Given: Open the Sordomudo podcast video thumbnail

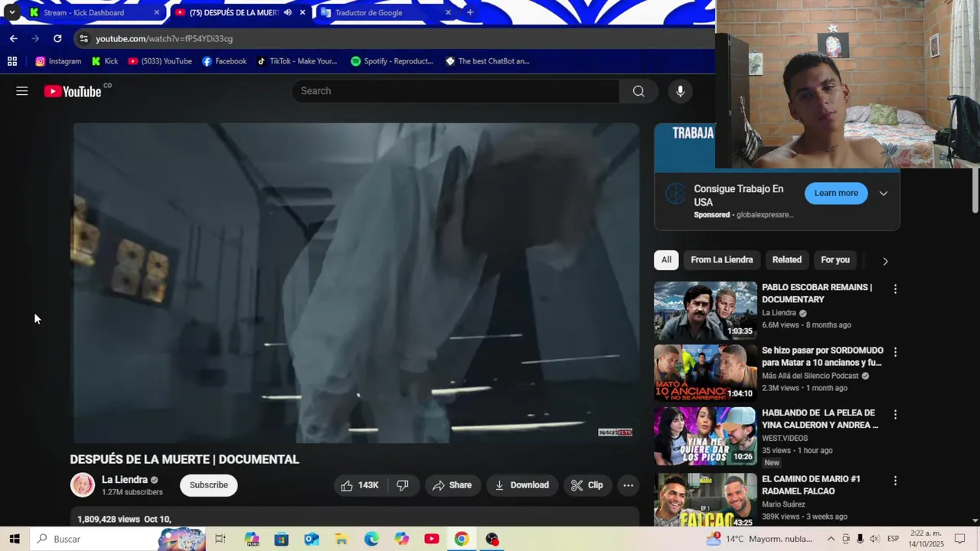Looking at the screenshot, I should [x=705, y=373].
